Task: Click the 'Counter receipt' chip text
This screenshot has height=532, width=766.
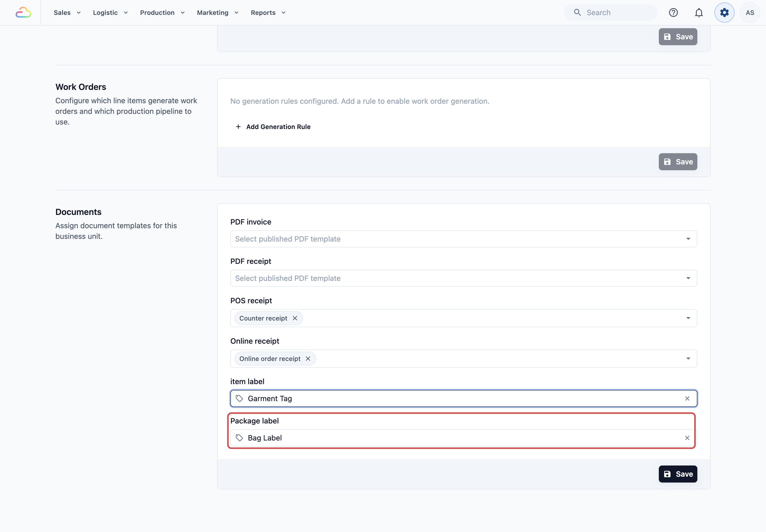Action: [263, 318]
